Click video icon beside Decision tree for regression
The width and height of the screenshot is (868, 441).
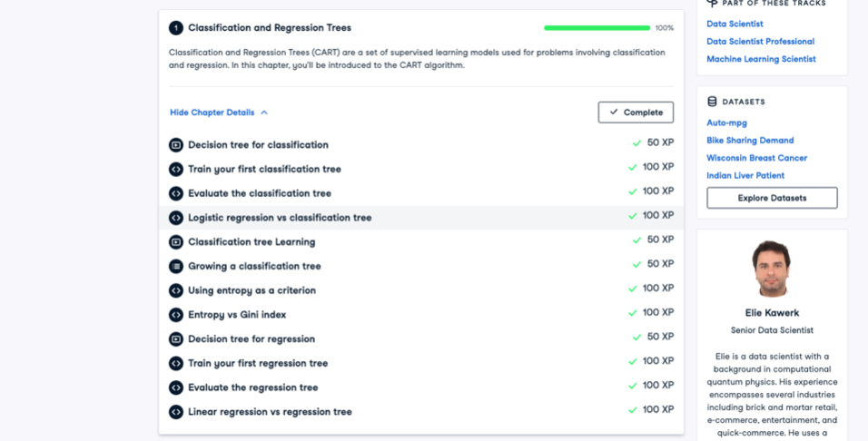176,339
